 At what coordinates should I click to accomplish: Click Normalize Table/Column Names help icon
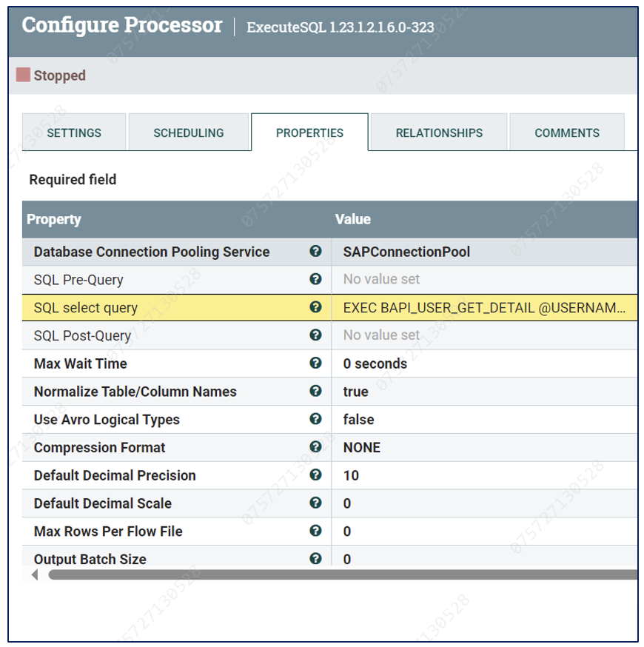(x=315, y=391)
